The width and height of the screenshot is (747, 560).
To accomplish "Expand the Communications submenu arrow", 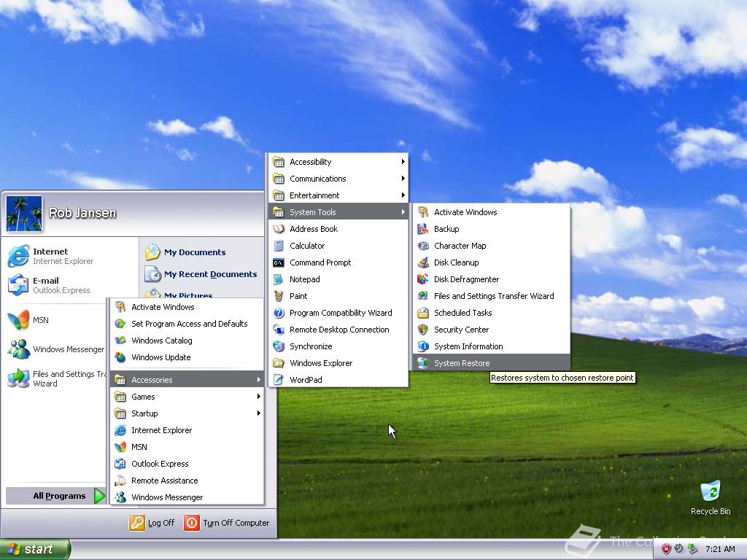I will point(403,179).
